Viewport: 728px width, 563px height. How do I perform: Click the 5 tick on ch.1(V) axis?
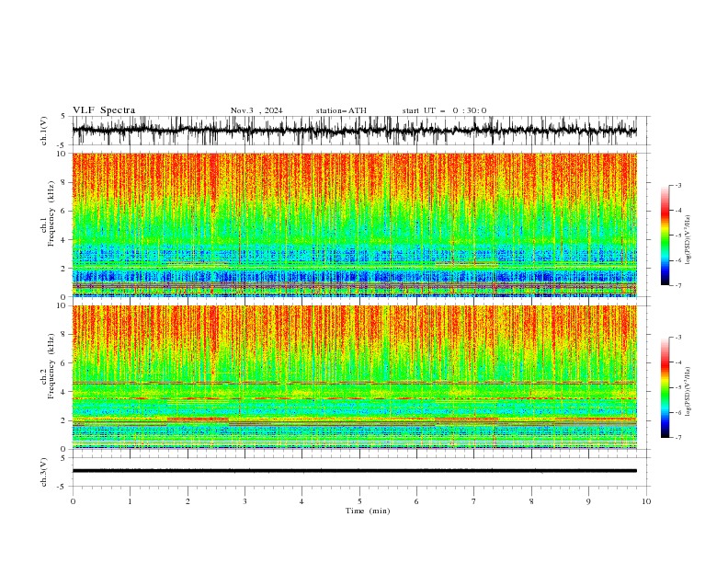pyautogui.click(x=63, y=117)
